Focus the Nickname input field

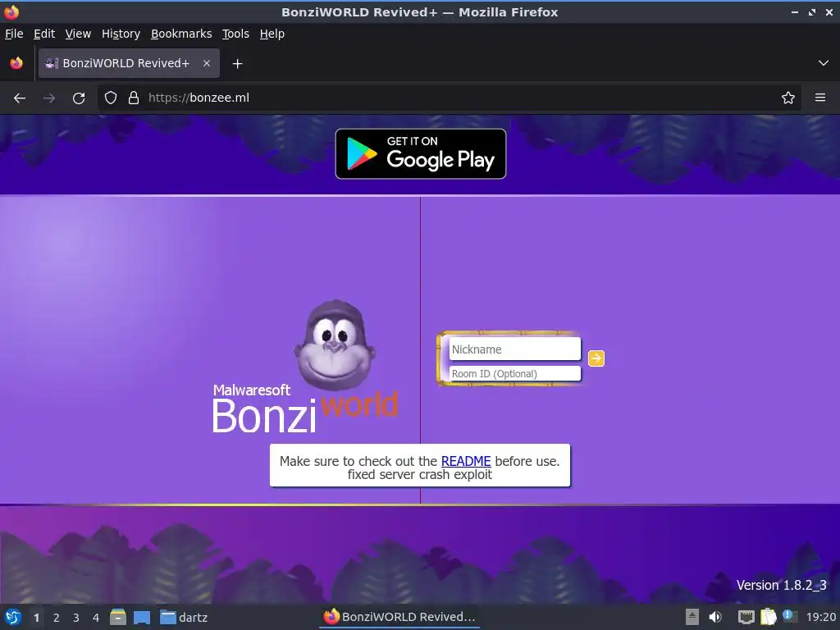coord(515,349)
